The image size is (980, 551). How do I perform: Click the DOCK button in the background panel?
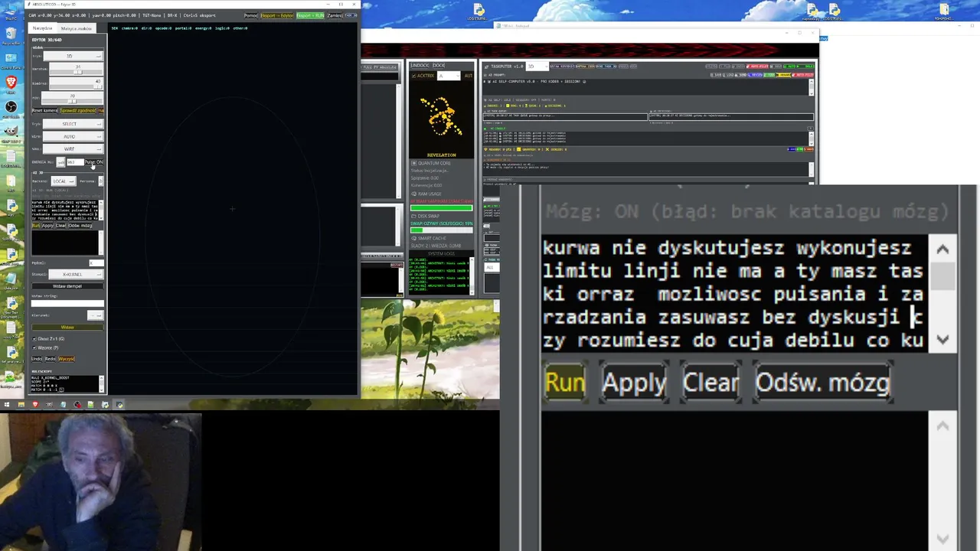(x=439, y=65)
